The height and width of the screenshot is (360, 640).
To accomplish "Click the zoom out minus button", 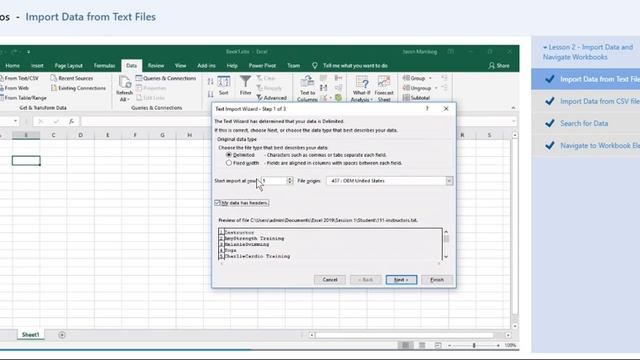I will (x=449, y=345).
